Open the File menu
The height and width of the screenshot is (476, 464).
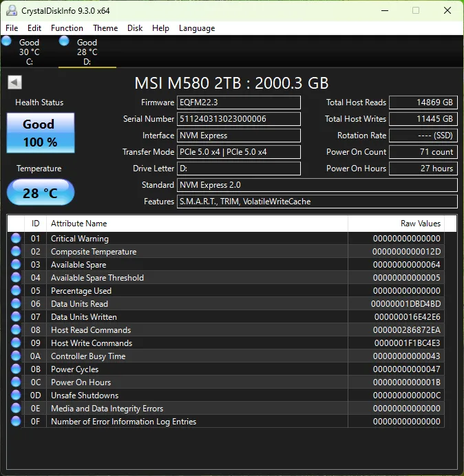point(12,28)
